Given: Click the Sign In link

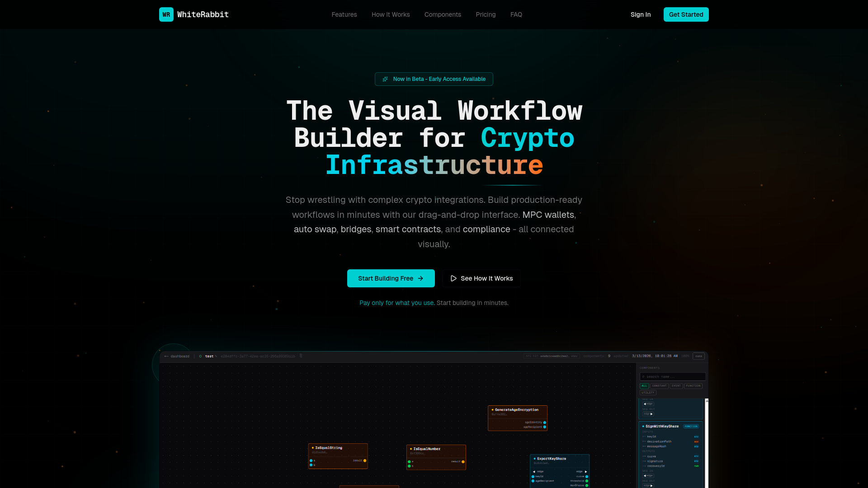Looking at the screenshot, I should click(641, 14).
